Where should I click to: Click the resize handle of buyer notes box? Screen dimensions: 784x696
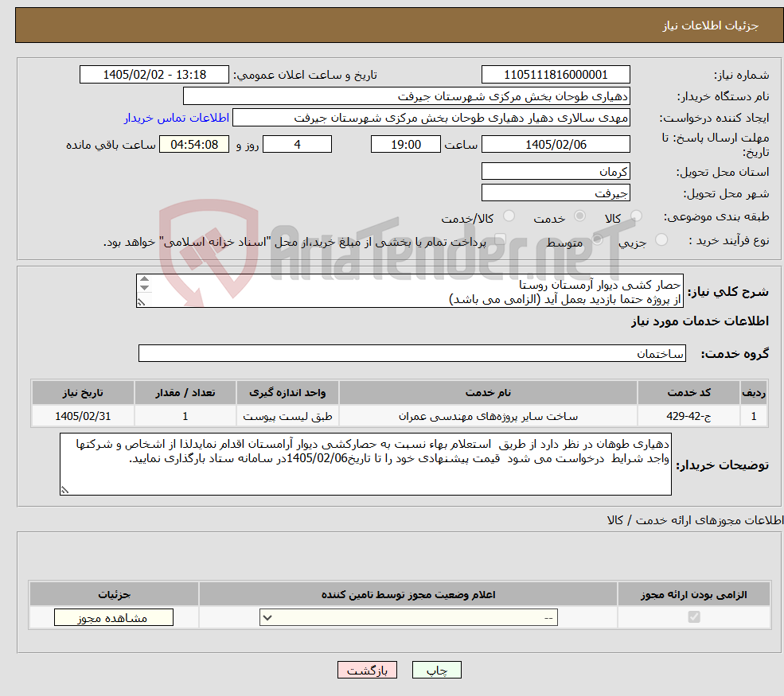click(x=64, y=490)
